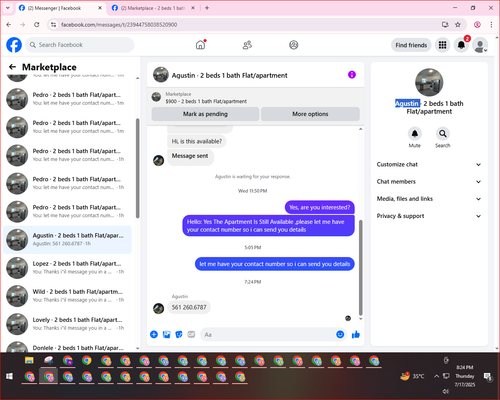Click the Hi, is this available? message
This screenshot has height=400, width=500.
[197, 141]
